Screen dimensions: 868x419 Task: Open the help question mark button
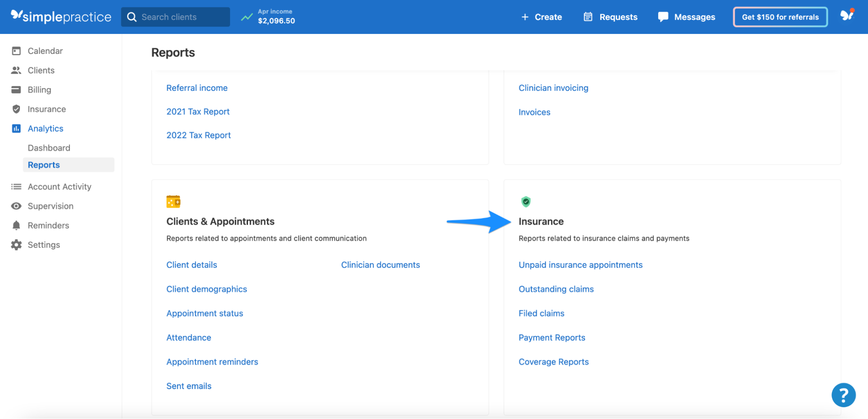843,395
